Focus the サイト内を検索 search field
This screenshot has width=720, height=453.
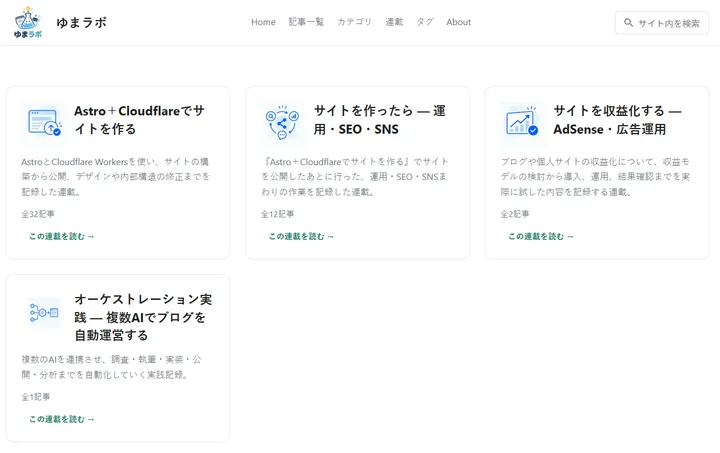point(662,23)
